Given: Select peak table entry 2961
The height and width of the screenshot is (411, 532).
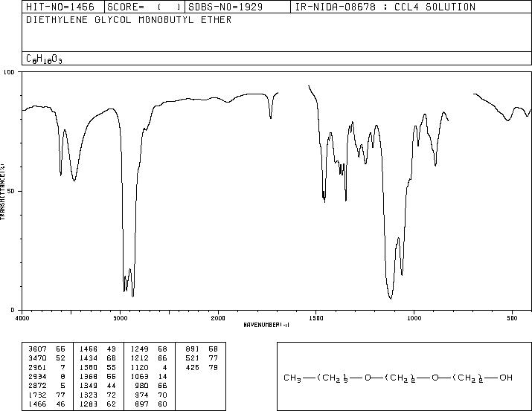Looking at the screenshot, I should [37, 368].
